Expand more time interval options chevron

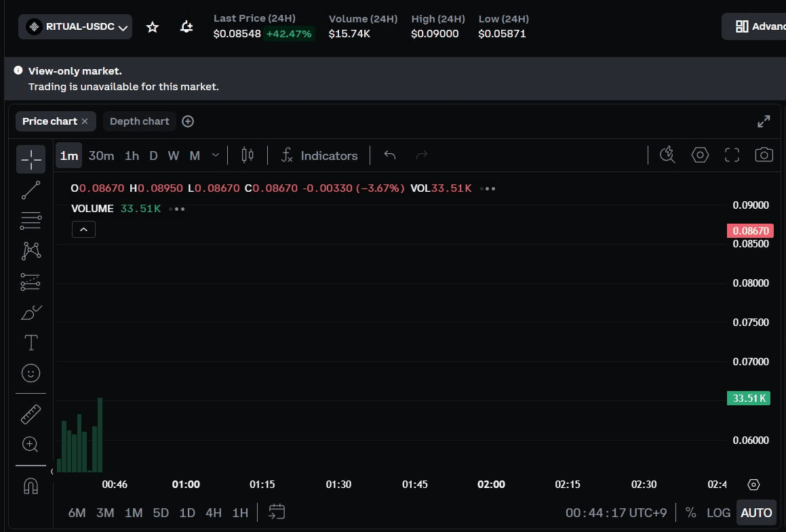[216, 155]
